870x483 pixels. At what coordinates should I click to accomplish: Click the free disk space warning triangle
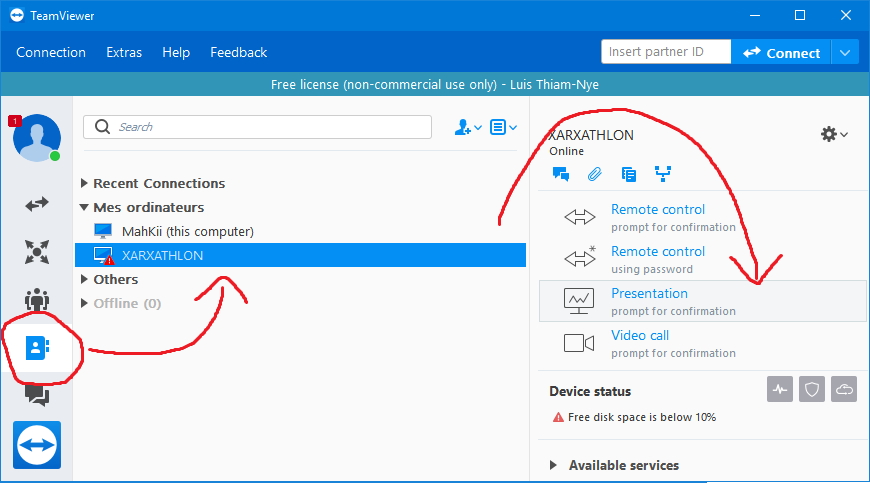click(558, 417)
